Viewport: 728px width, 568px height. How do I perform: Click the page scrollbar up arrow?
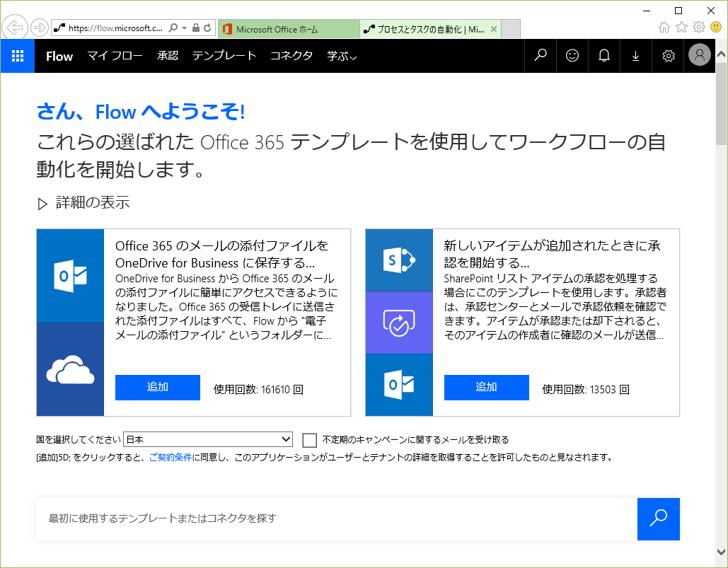(x=721, y=54)
